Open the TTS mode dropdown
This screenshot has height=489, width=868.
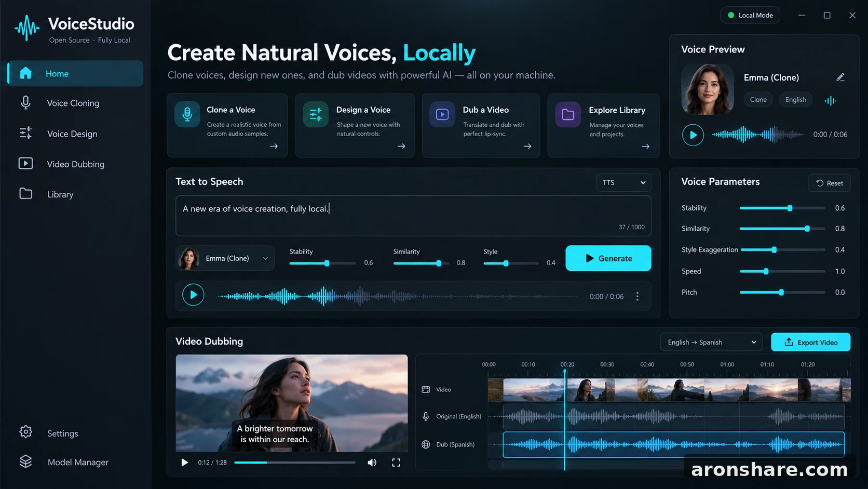[x=623, y=182]
